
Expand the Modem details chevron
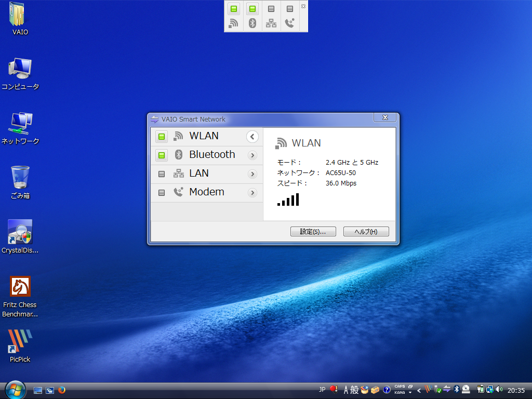252,193
